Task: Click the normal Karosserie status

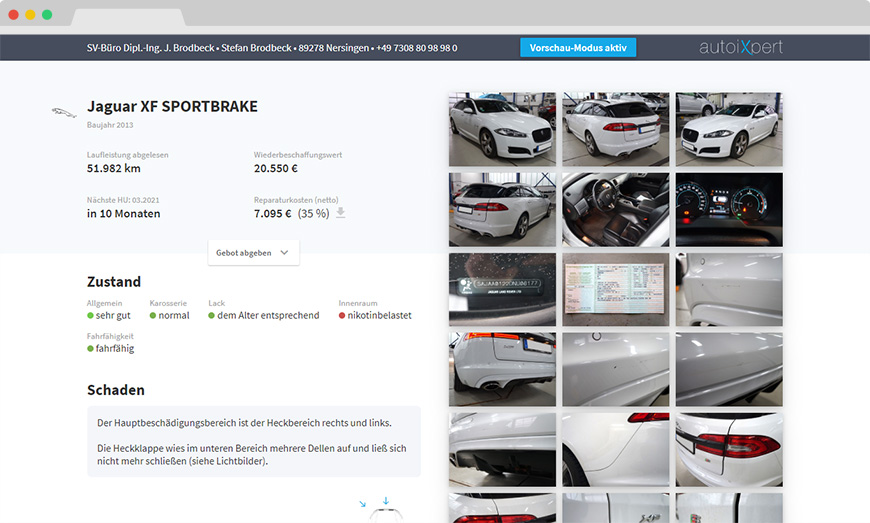Action: coord(169,315)
